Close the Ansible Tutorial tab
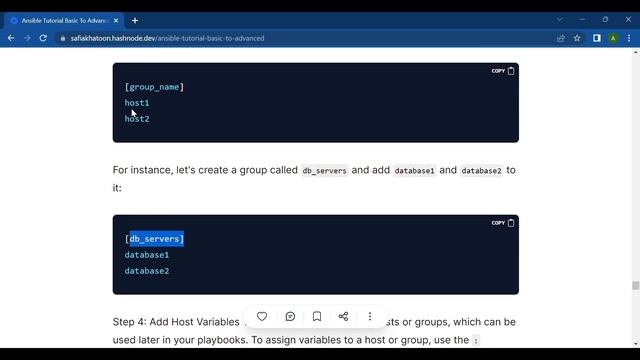640x360 pixels. coord(116,20)
